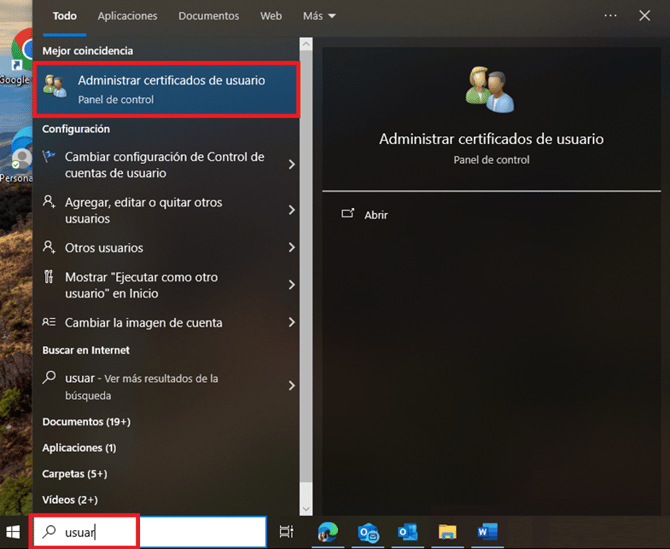Expand arrow for usuar web search
Viewport: 670px width, 549px height.
pyautogui.click(x=292, y=386)
